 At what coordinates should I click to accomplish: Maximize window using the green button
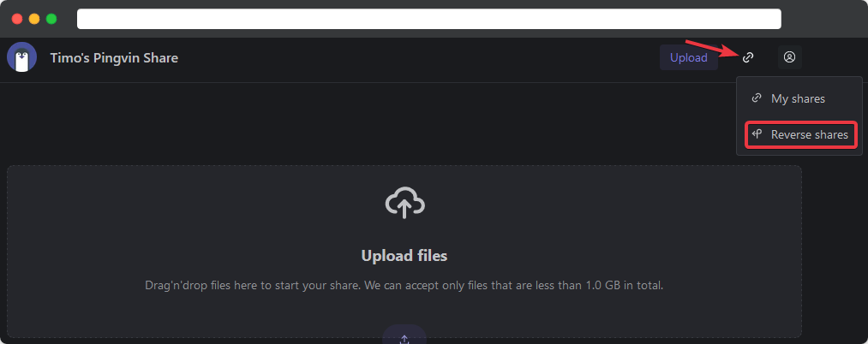pyautogui.click(x=51, y=19)
